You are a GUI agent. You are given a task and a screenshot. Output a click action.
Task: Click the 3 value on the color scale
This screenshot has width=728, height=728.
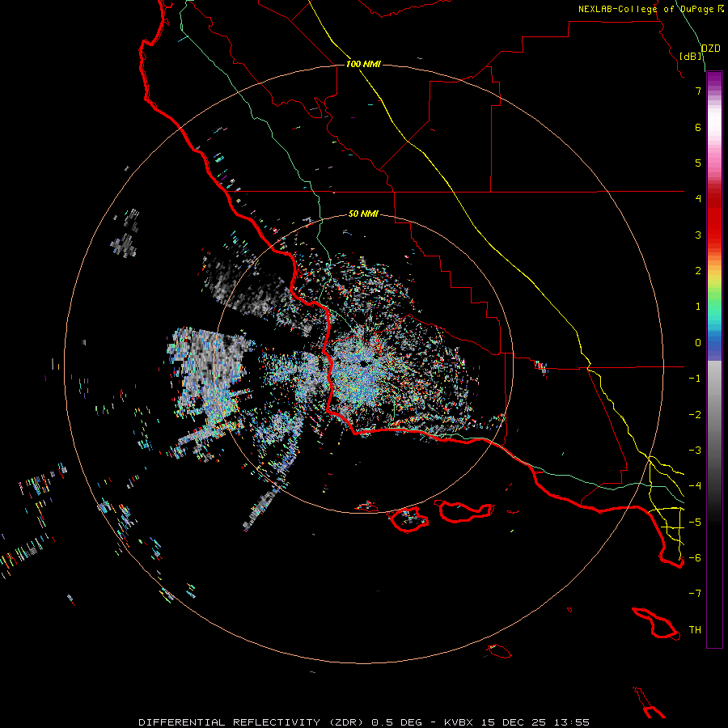tap(698, 235)
